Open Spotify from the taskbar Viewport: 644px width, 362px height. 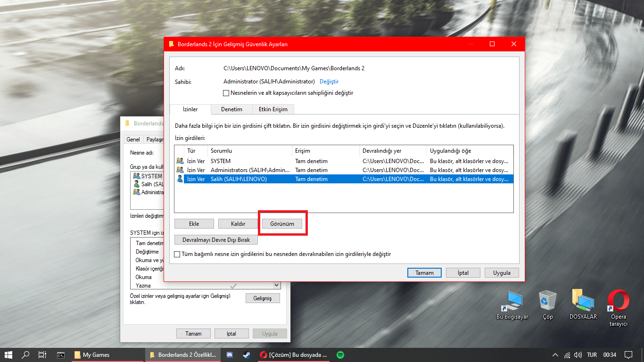click(x=340, y=355)
